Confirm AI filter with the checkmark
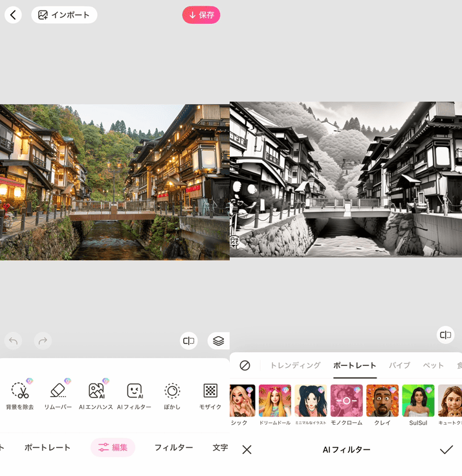Screen dimensions: 462x476 [446, 449]
